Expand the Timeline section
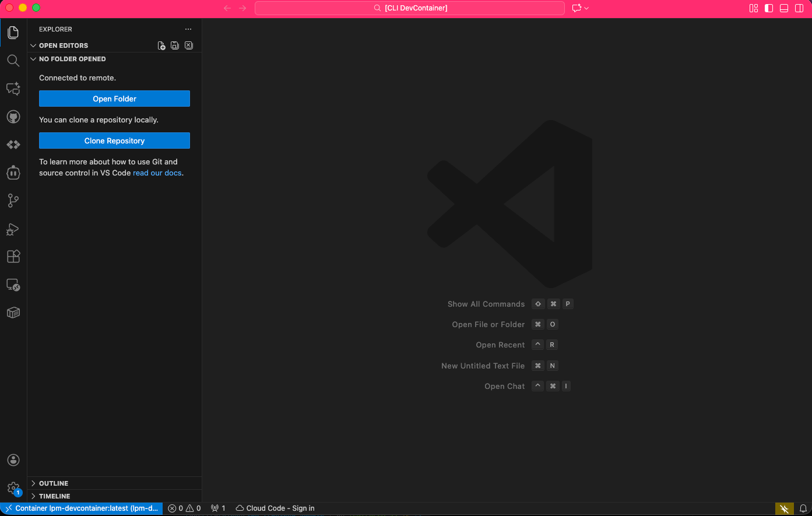Screen dimensions: 812x516 pyautogui.click(x=33, y=496)
